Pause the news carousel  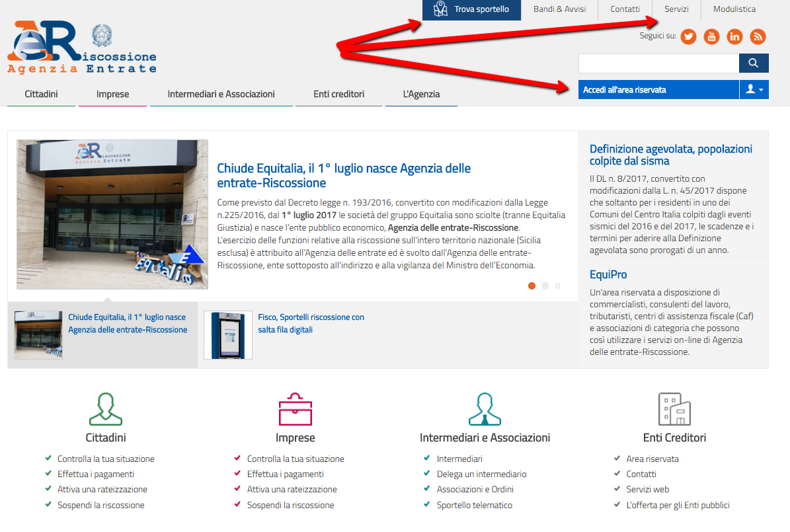pos(558,286)
